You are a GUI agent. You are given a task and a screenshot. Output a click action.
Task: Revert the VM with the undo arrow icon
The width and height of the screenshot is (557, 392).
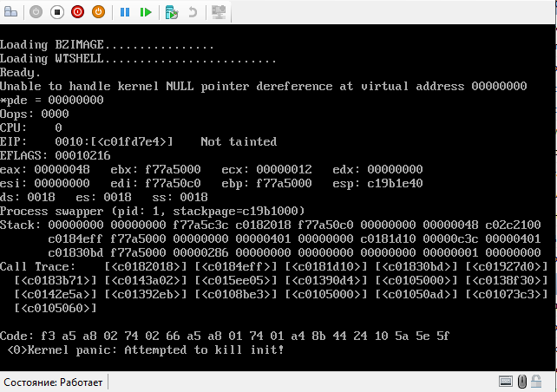(x=192, y=12)
